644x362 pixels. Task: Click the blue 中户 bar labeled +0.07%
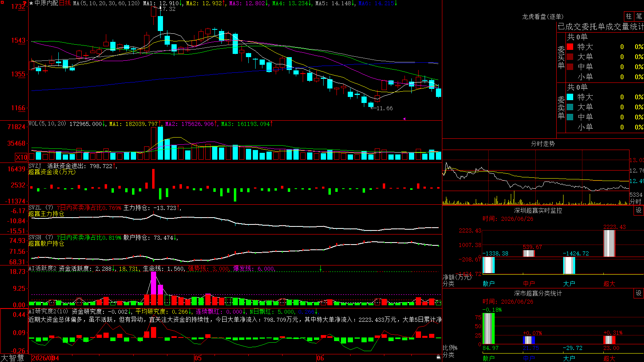[529, 340]
